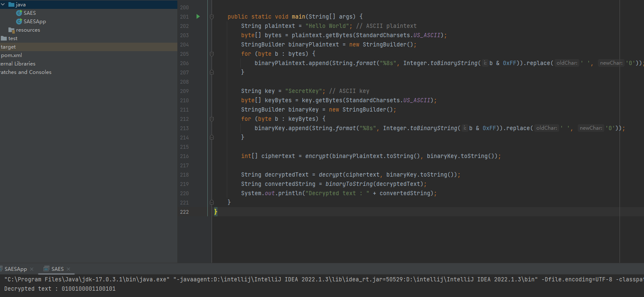Click the test folder icon
The width and height of the screenshot is (644, 297).
click(4, 38)
